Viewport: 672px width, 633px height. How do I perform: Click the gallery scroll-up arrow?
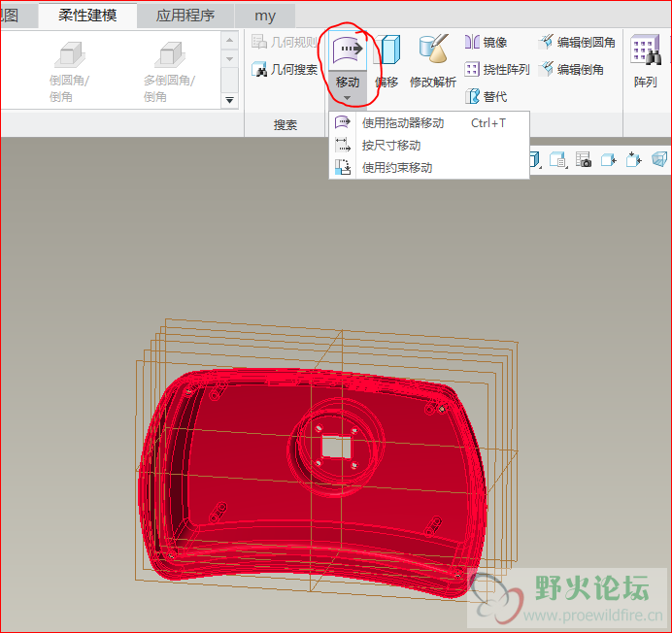[x=230, y=40]
